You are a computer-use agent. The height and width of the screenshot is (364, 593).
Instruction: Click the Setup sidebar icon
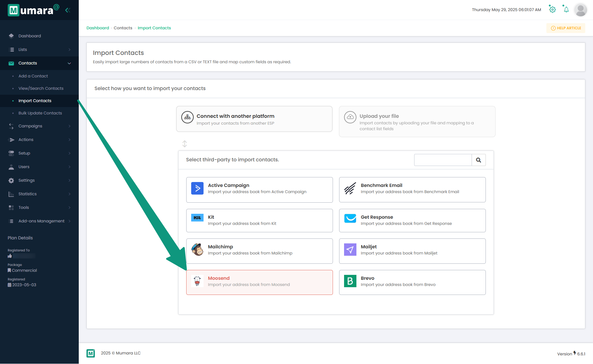(11, 153)
